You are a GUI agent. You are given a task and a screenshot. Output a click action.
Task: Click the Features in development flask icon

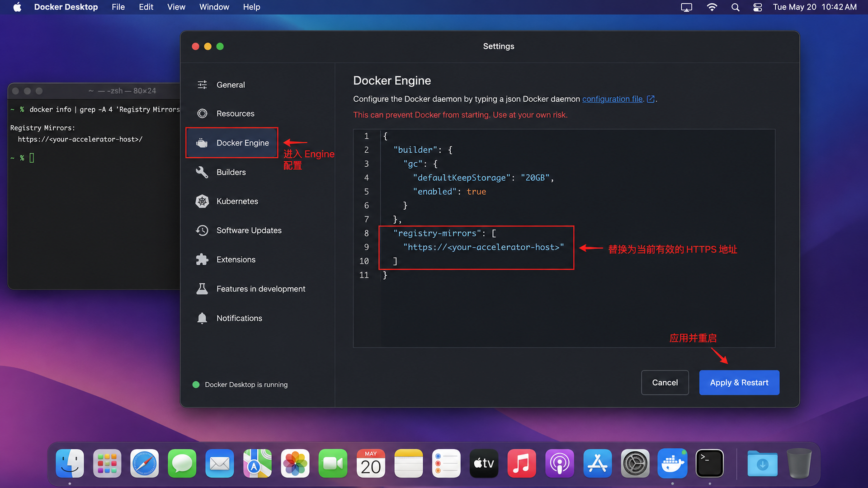[202, 289]
